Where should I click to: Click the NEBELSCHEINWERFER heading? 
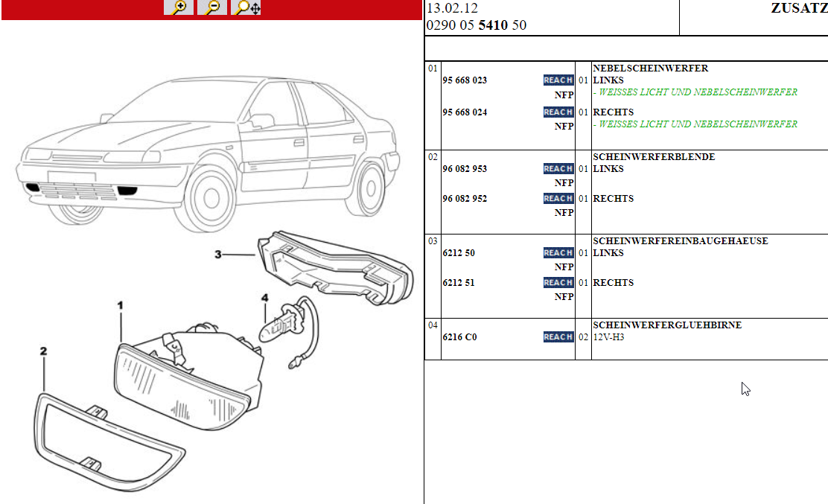tap(651, 68)
